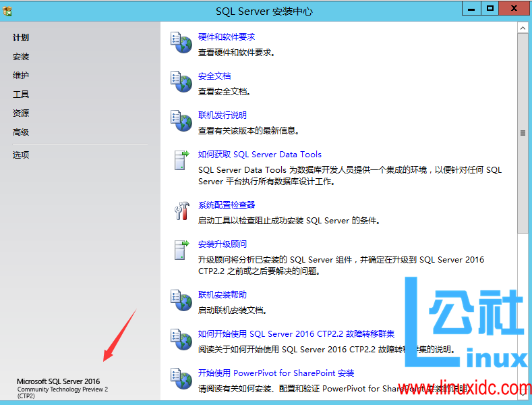Image resolution: width=532 pixels, height=405 pixels.
Task: Minimize the SQL Server 安装中心 window
Action: pyautogui.click(x=471, y=9)
